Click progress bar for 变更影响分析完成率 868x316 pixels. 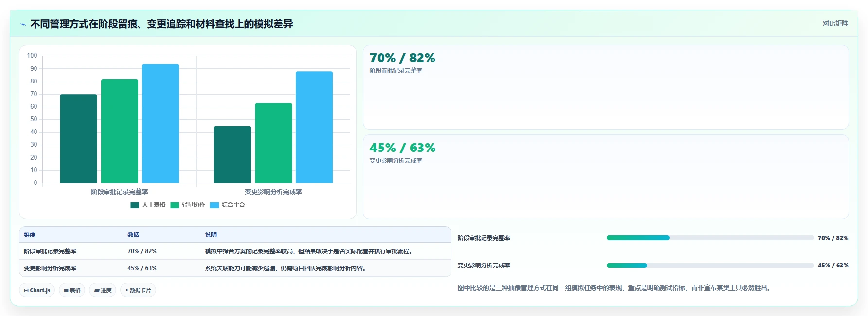[x=710, y=266]
